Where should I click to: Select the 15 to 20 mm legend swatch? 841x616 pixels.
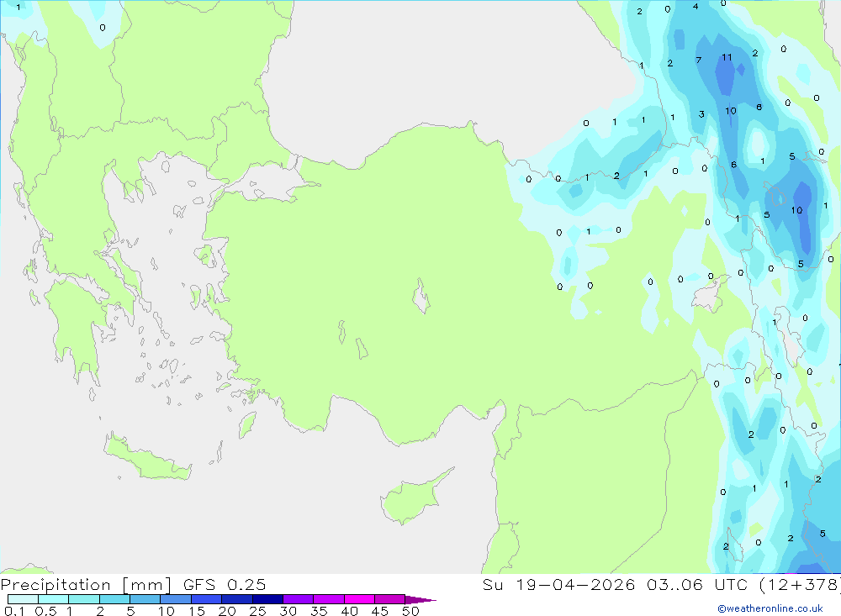click(x=206, y=599)
